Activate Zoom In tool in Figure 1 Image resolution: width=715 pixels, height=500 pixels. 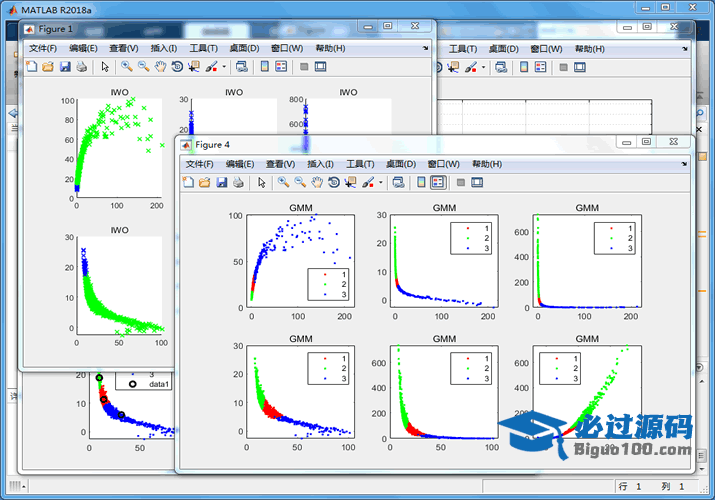pos(127,67)
